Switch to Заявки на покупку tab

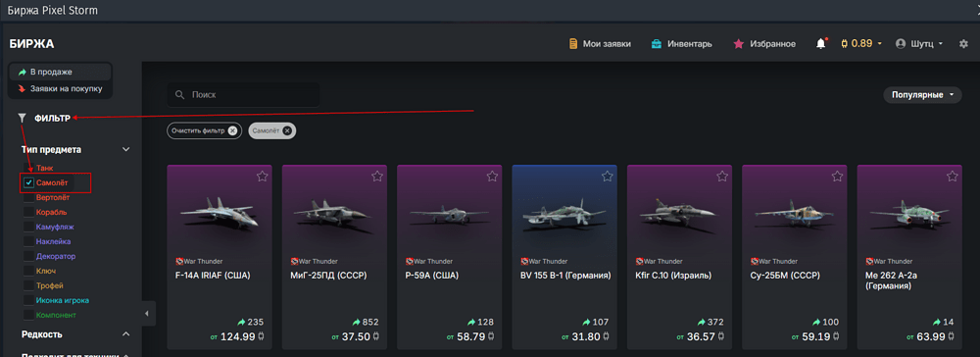tap(60, 89)
